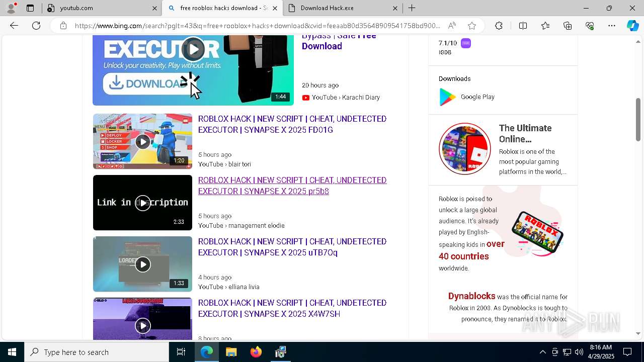Click the Bing URL address bar
Viewport: 644px width, 362px height.
[x=257, y=26]
